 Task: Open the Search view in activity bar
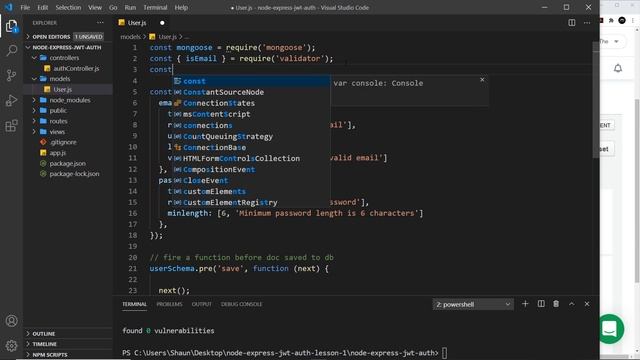tap(11, 51)
